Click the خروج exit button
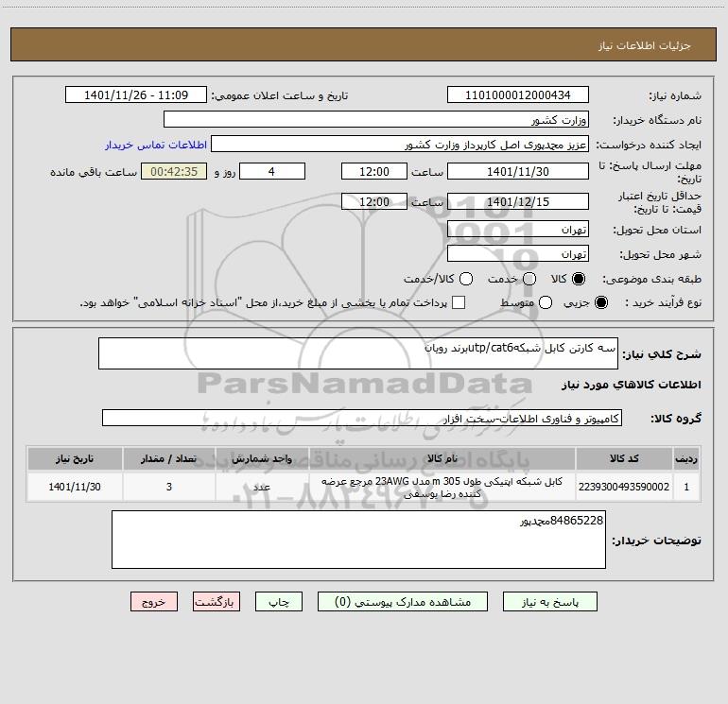Viewport: 728px width, 704px height. (x=154, y=602)
